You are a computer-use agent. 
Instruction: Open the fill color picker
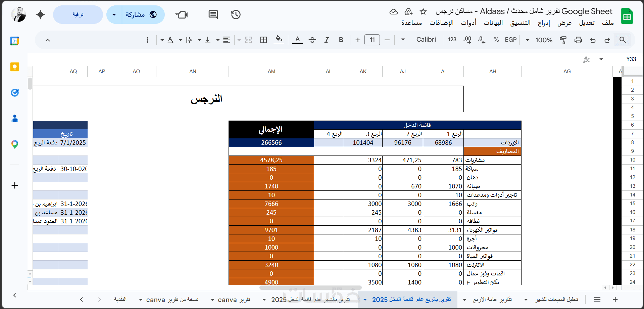click(x=279, y=40)
